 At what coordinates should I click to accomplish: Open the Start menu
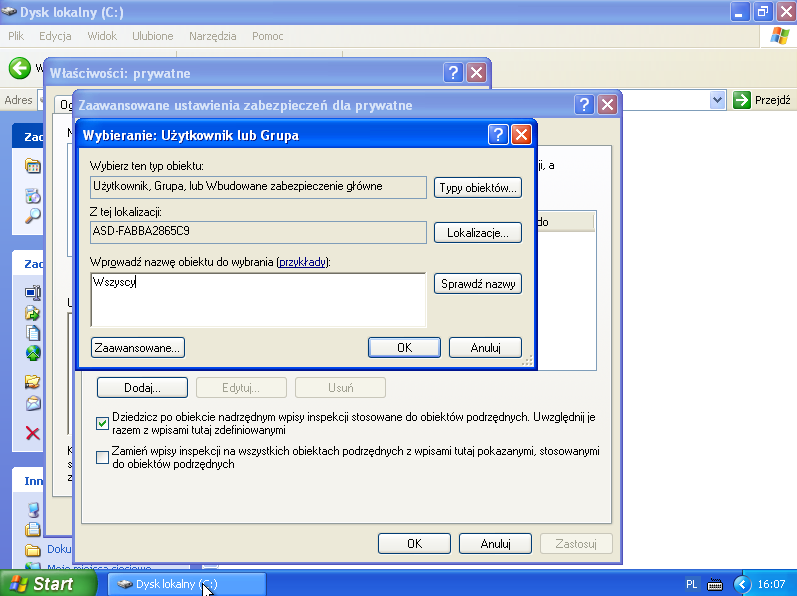42,584
